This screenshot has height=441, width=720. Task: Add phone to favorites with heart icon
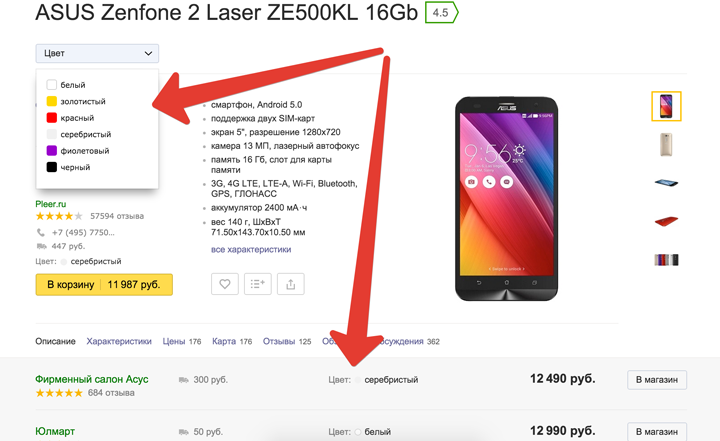coord(225,284)
